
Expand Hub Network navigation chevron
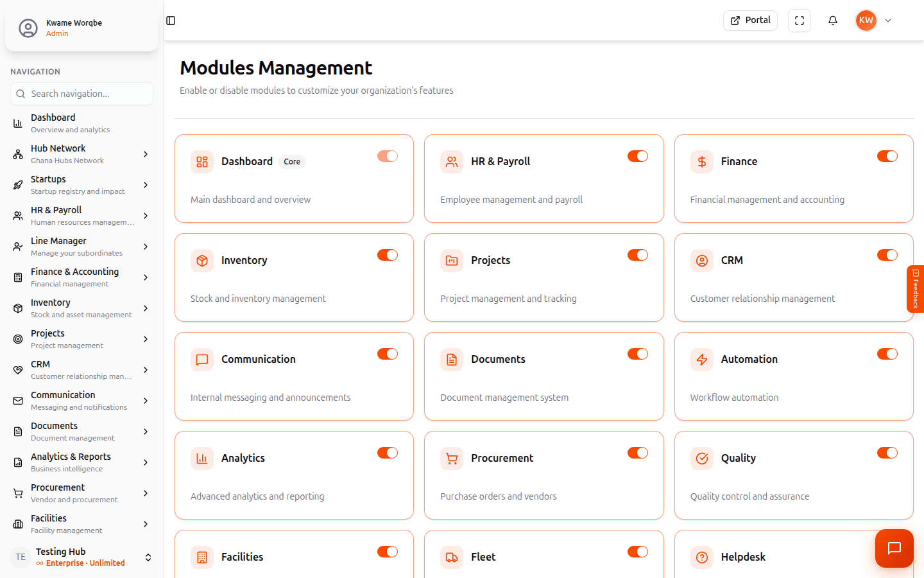pos(146,154)
